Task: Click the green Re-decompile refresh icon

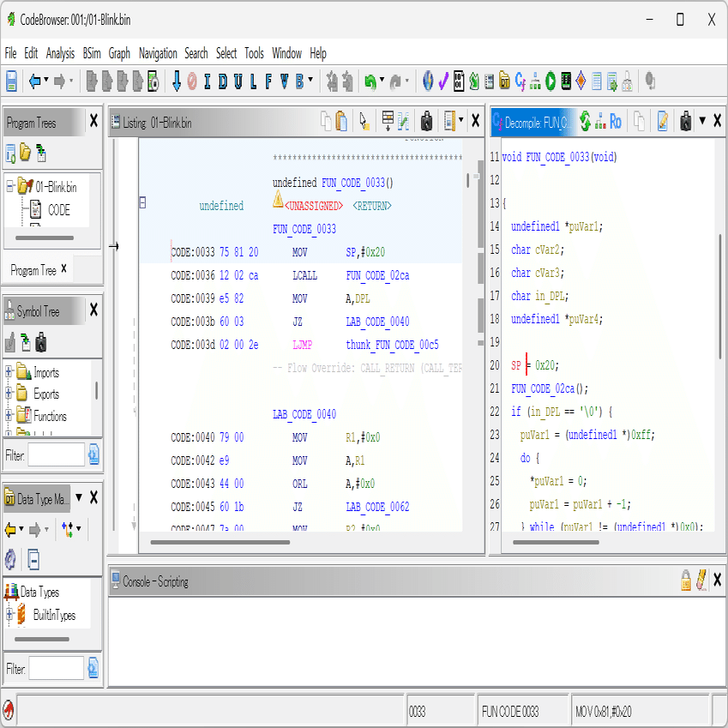Action: 585,122
